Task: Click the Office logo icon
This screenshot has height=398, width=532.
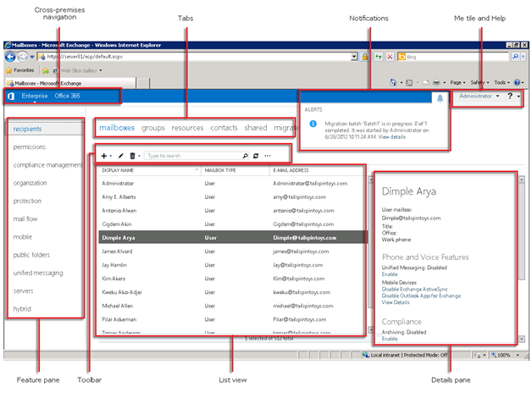Action: (11, 96)
